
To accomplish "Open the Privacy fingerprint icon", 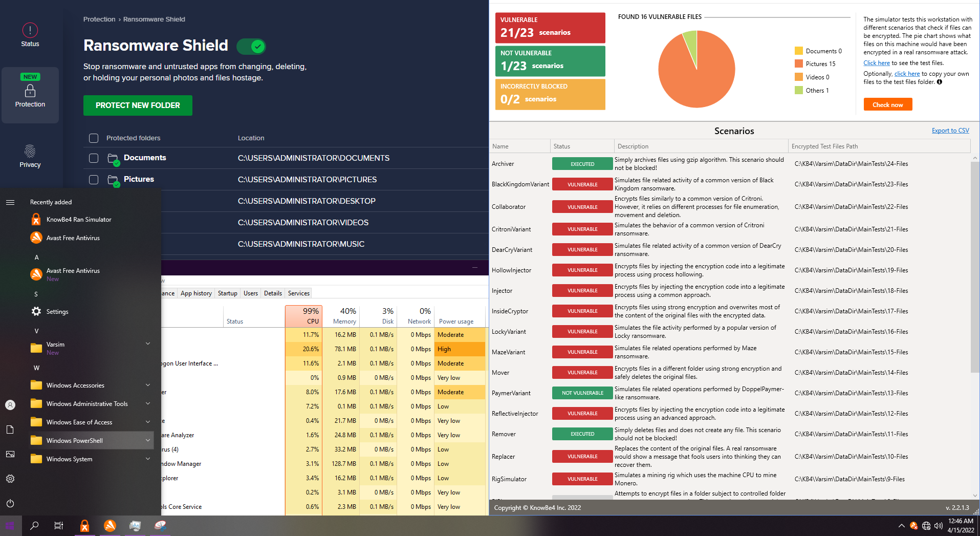I will (30, 151).
